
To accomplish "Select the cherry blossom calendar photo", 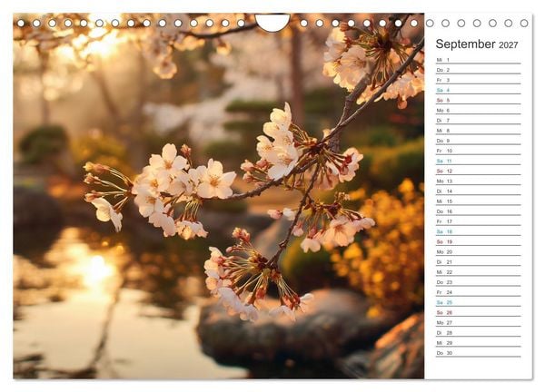I will coord(219,196).
